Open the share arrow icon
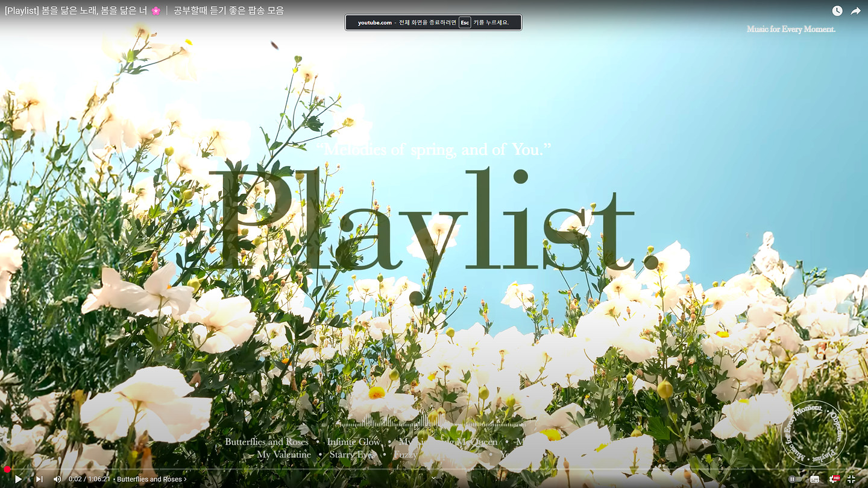This screenshot has width=868, height=488. 856,11
